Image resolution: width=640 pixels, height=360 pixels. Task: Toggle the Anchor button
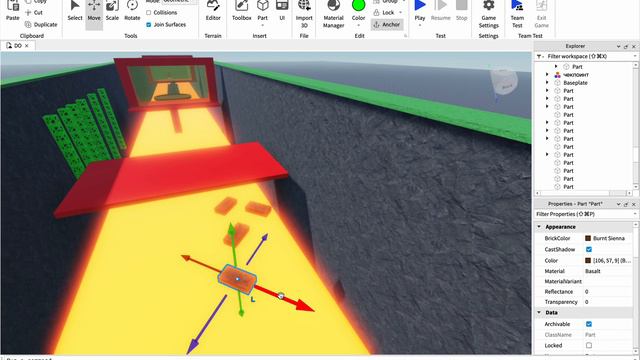[x=387, y=24]
